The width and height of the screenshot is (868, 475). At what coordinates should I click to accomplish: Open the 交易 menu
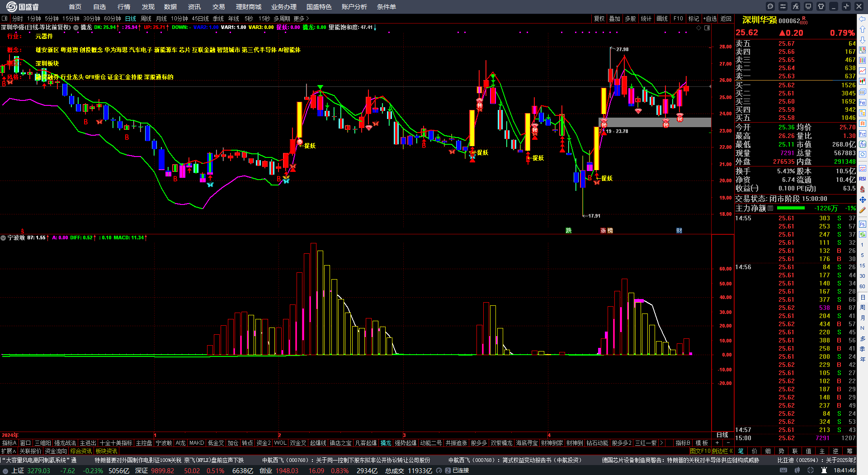click(219, 7)
